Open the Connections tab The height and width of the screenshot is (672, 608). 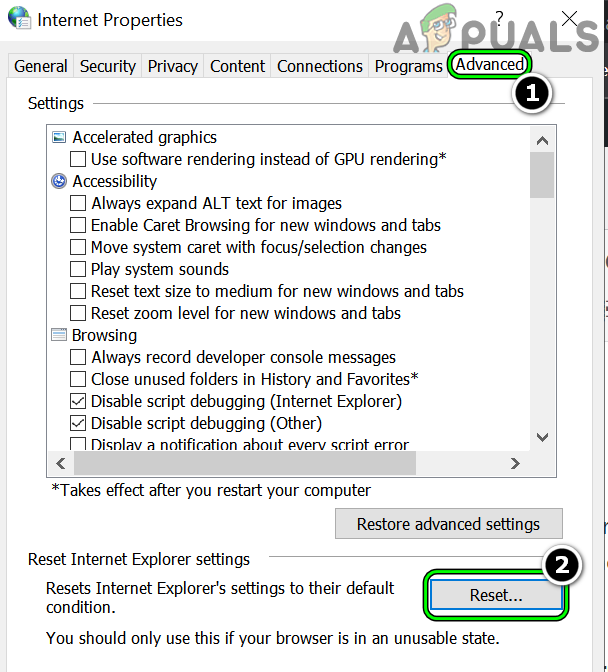pos(320,66)
